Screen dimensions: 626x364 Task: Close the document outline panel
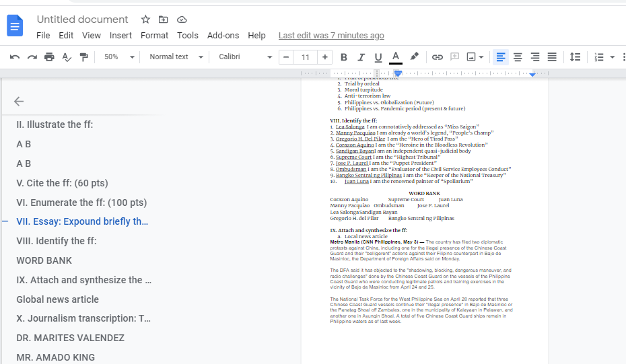tap(19, 102)
